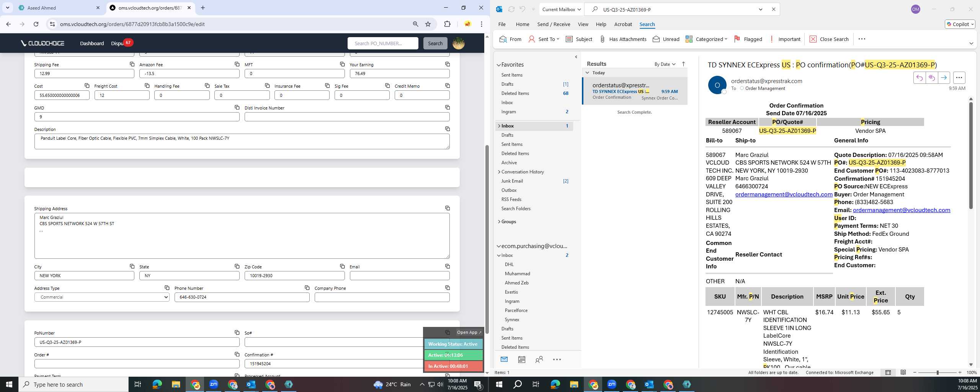Switch to the Home ribbon tab
The height and width of the screenshot is (392, 980).
[522, 24]
